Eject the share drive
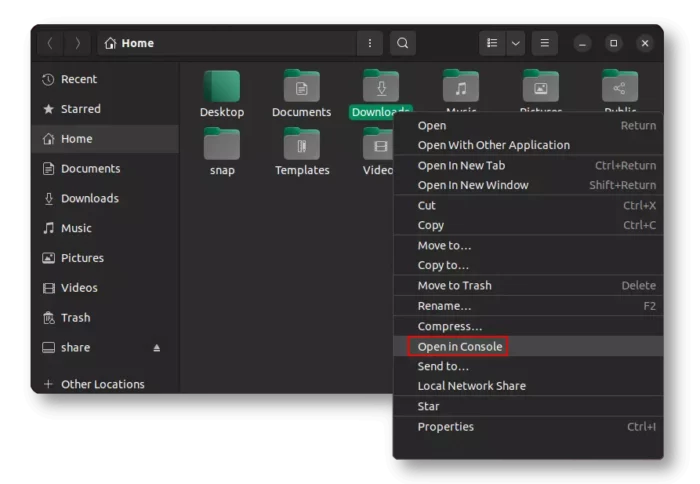Viewport: 700px width, 484px height. pos(157,348)
